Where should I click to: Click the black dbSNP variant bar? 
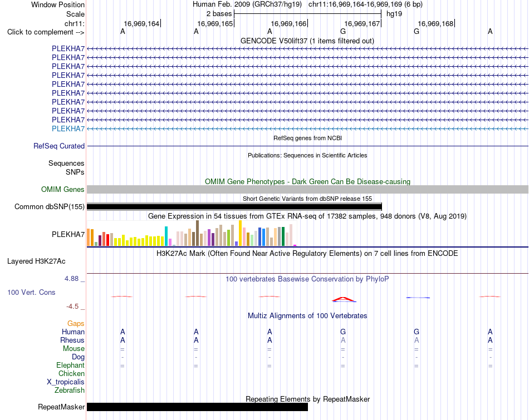234,206
